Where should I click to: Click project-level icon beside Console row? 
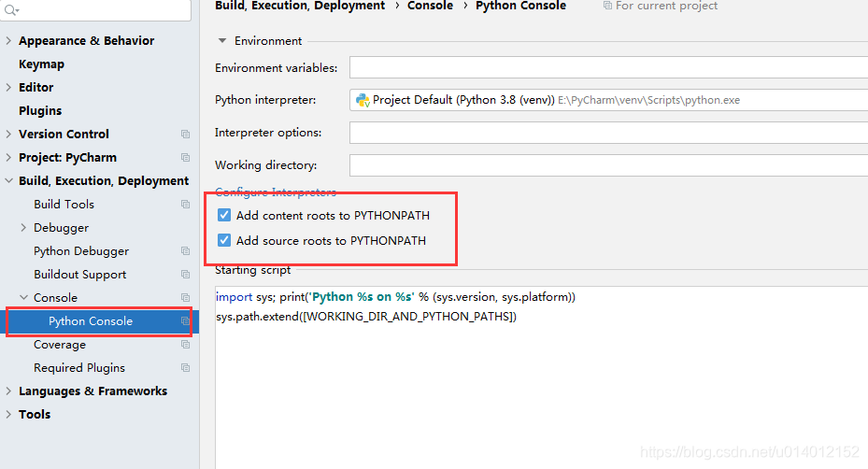pos(185,297)
